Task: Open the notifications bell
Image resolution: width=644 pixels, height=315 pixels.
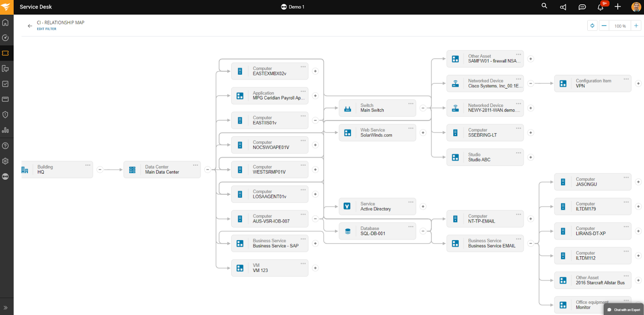Action: [x=600, y=7]
